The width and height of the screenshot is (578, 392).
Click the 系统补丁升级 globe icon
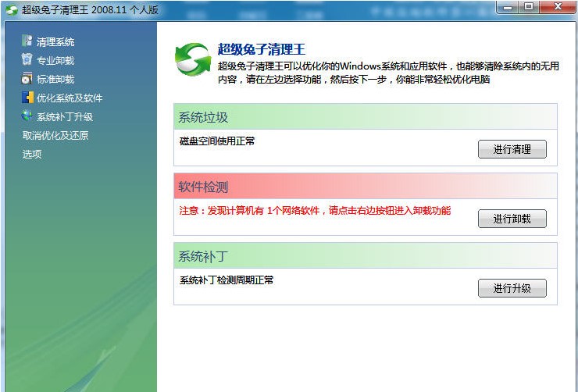click(27, 116)
